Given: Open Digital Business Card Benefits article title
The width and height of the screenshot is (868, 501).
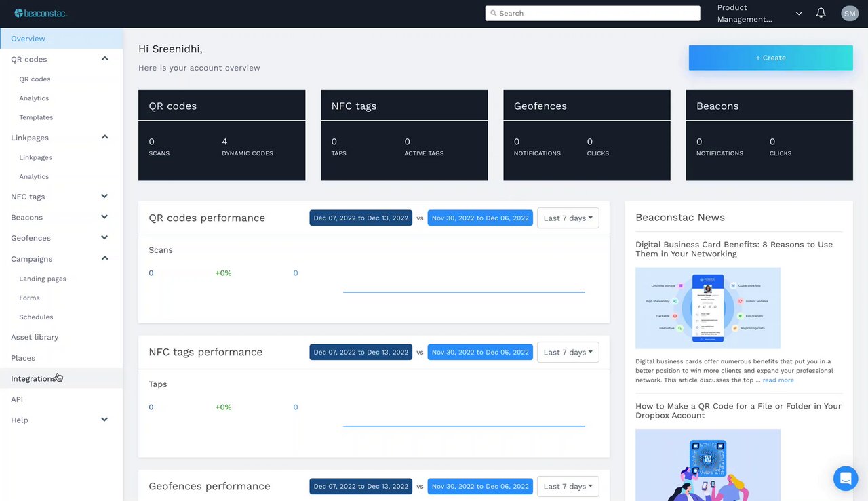Looking at the screenshot, I should pyautogui.click(x=734, y=249).
